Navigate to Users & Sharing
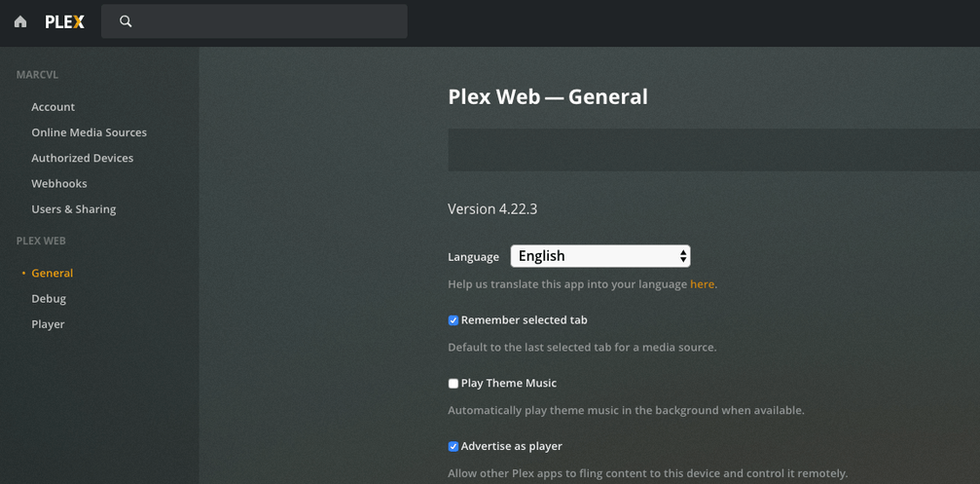This screenshot has width=980, height=484. 74,209
